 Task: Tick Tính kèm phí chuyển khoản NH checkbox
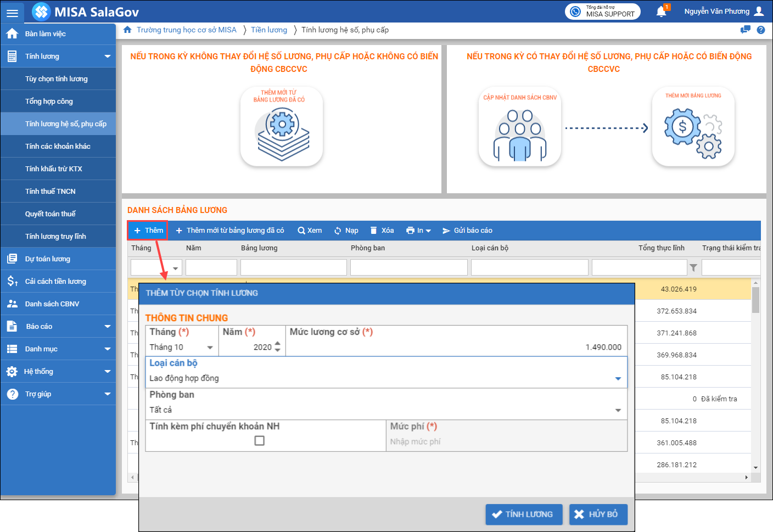click(x=260, y=440)
